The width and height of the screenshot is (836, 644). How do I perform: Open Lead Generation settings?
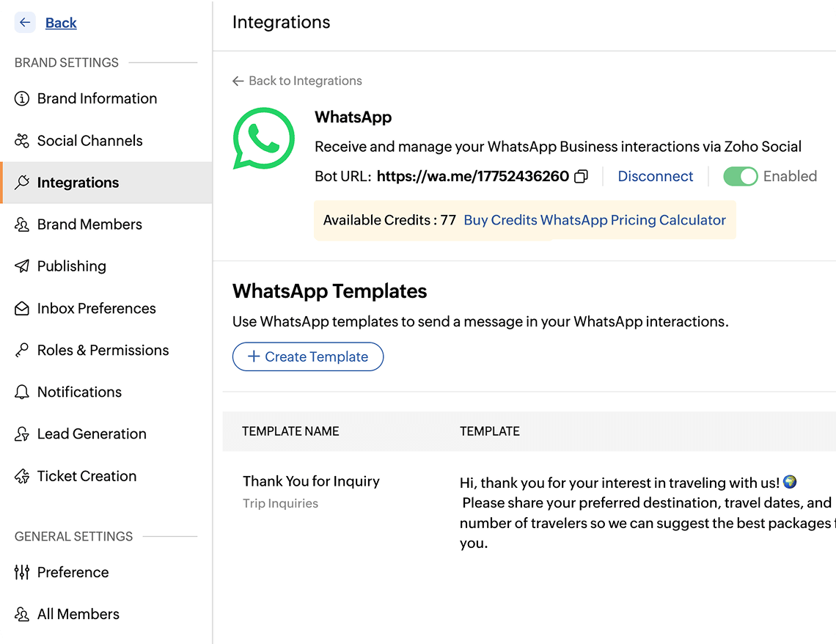pyautogui.click(x=92, y=434)
